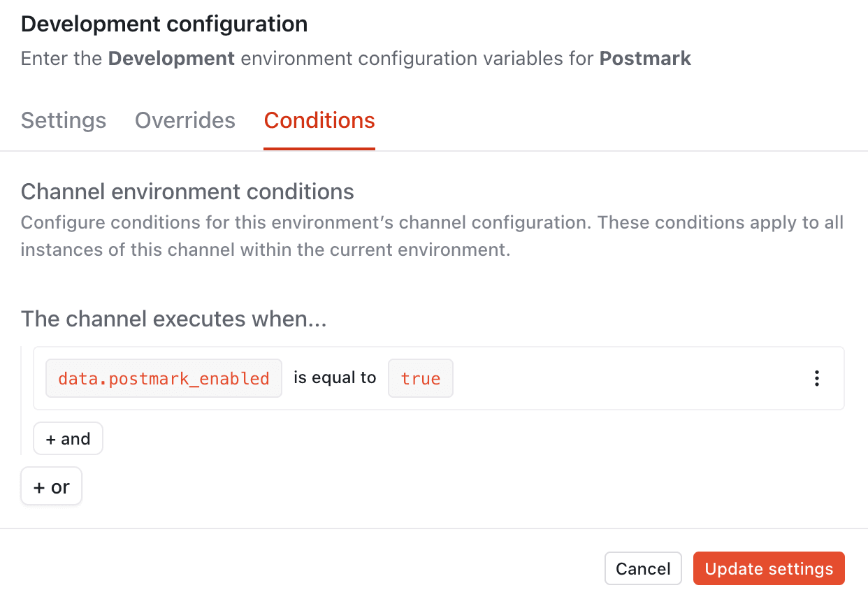
Task: Stay on the Conditions tab
Action: pyautogui.click(x=319, y=120)
